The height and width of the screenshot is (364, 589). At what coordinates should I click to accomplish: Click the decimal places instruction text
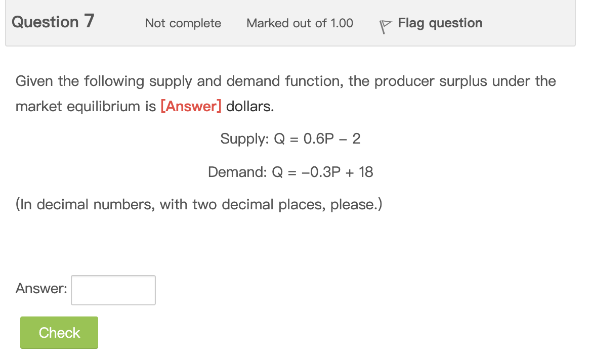click(199, 204)
